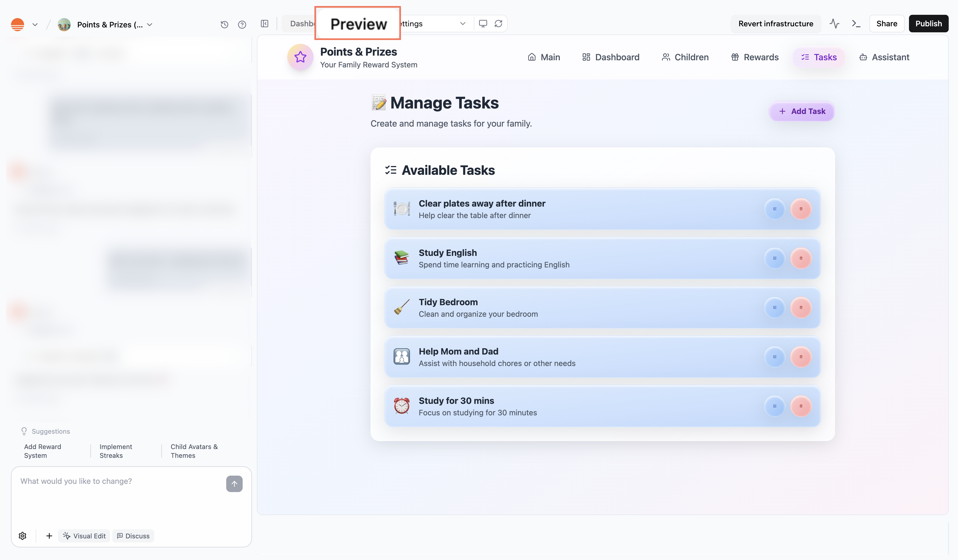Collapse the chat sidebar panel
958x560 pixels.
[x=265, y=24]
